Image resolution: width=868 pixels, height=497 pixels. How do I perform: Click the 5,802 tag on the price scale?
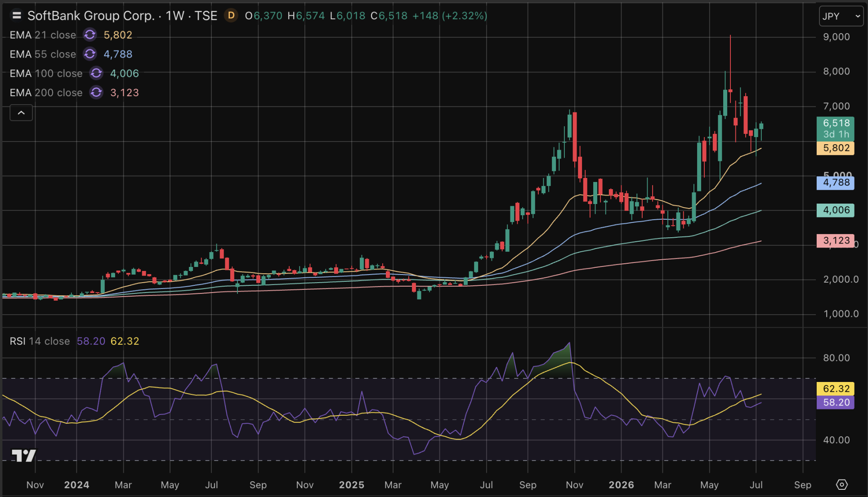click(x=835, y=148)
